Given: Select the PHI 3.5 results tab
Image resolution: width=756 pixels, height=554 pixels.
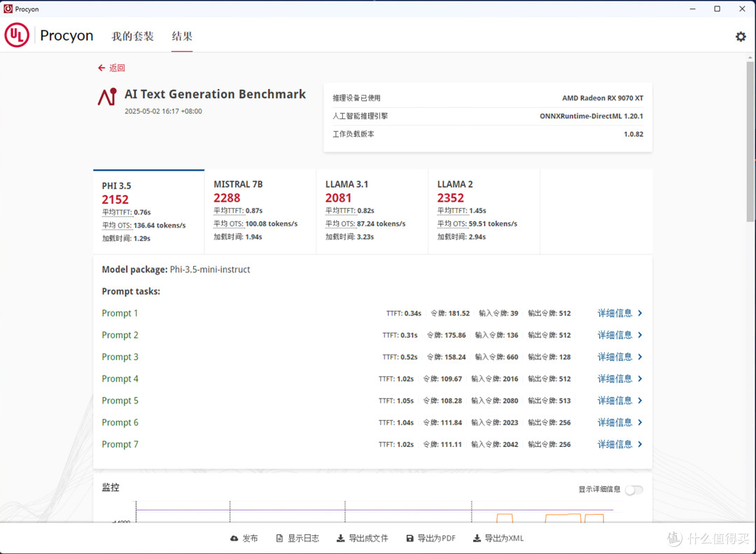Looking at the screenshot, I should click(148, 212).
